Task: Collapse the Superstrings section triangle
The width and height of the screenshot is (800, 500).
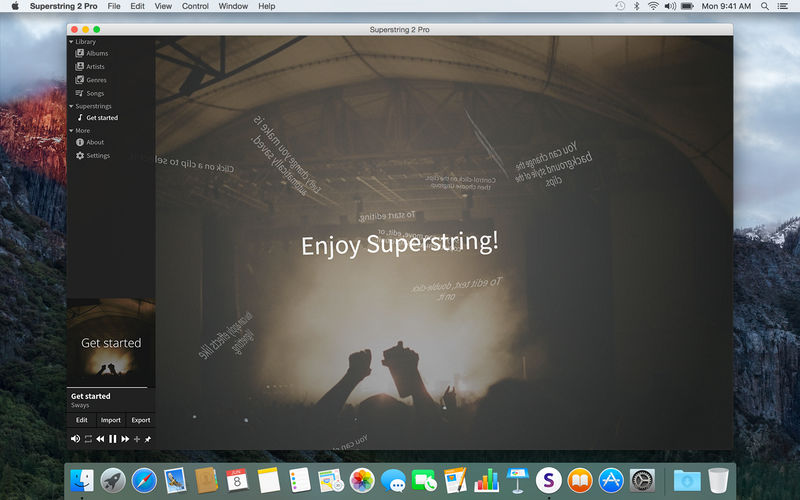Action: (71, 106)
